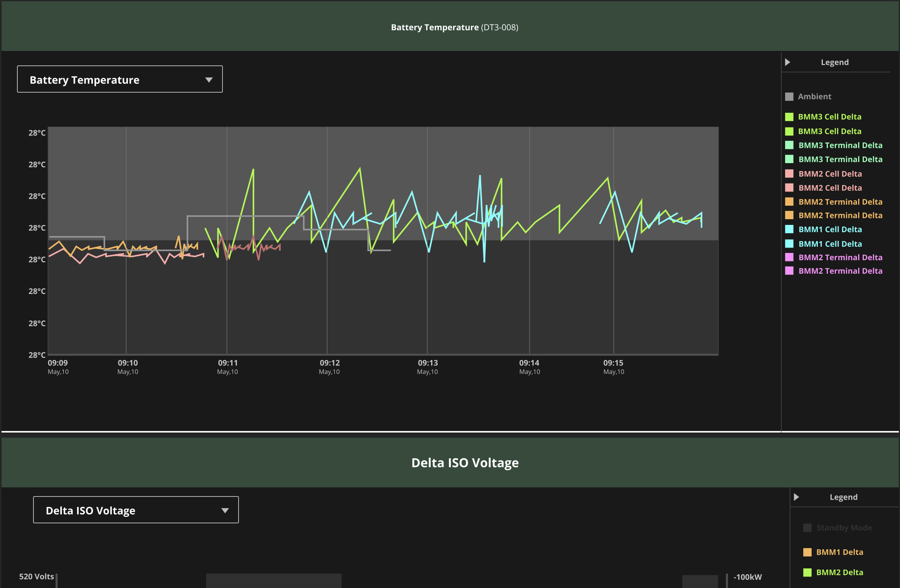Click the second BMM3 Cell Delta swatch
The width and height of the screenshot is (900, 588).
click(789, 132)
